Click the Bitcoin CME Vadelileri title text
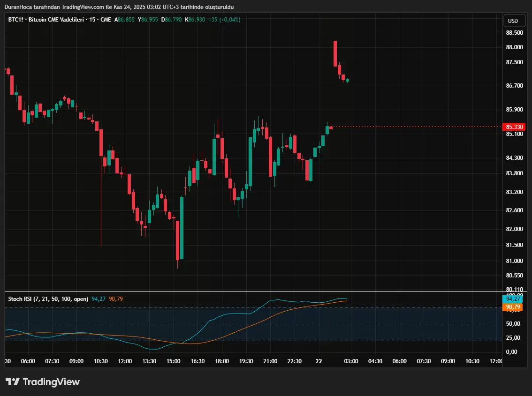 tap(56, 20)
